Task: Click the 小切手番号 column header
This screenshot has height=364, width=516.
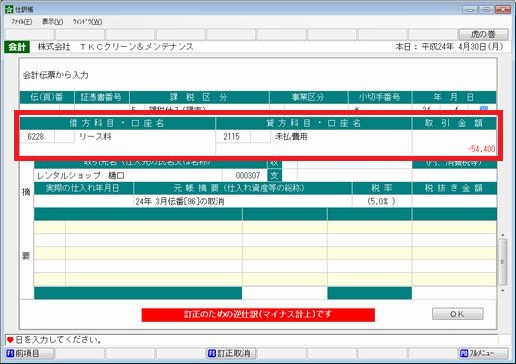Action: pos(380,97)
